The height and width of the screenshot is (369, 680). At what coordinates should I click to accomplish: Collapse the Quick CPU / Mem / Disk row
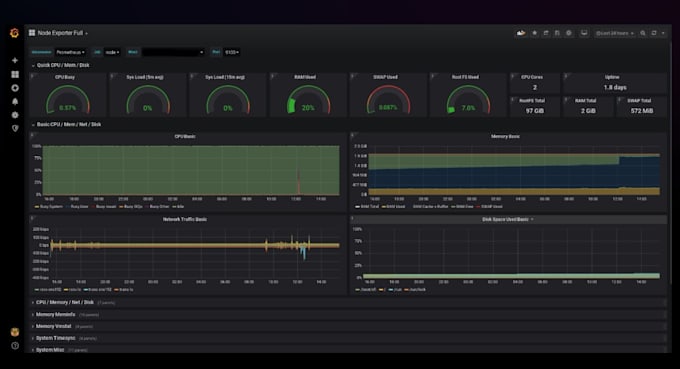click(61, 65)
